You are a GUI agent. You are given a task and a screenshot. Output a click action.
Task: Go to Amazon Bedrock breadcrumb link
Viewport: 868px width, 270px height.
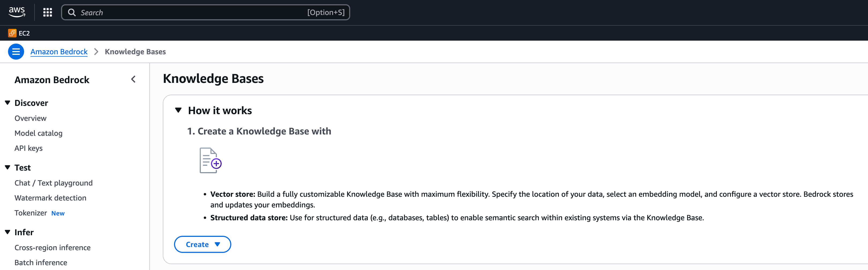pos(59,52)
